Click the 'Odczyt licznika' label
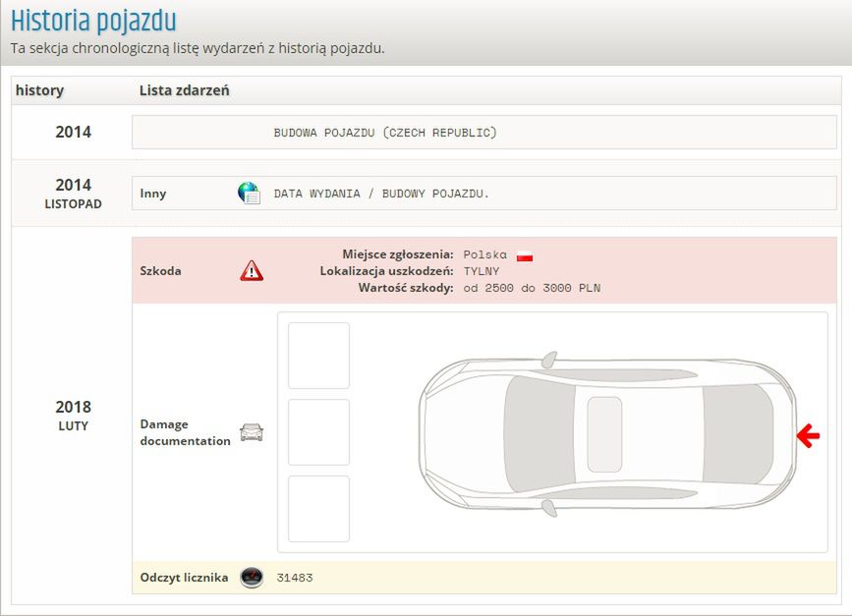This screenshot has width=852, height=616. (184, 578)
